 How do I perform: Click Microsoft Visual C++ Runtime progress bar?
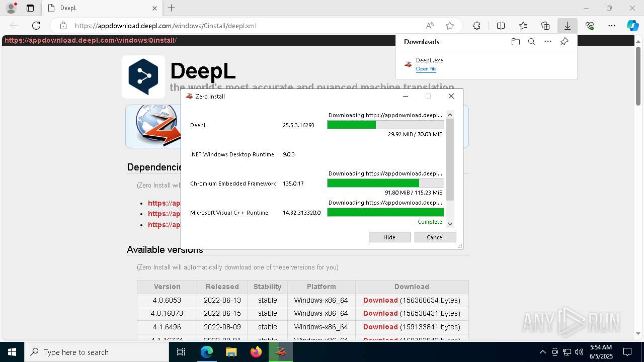(385, 212)
